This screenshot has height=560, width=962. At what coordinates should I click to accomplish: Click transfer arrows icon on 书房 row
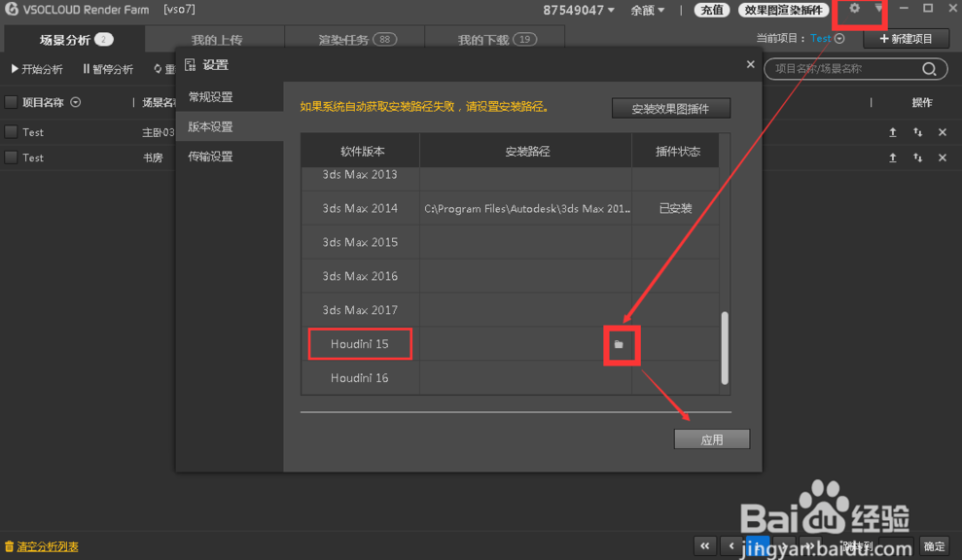click(918, 157)
